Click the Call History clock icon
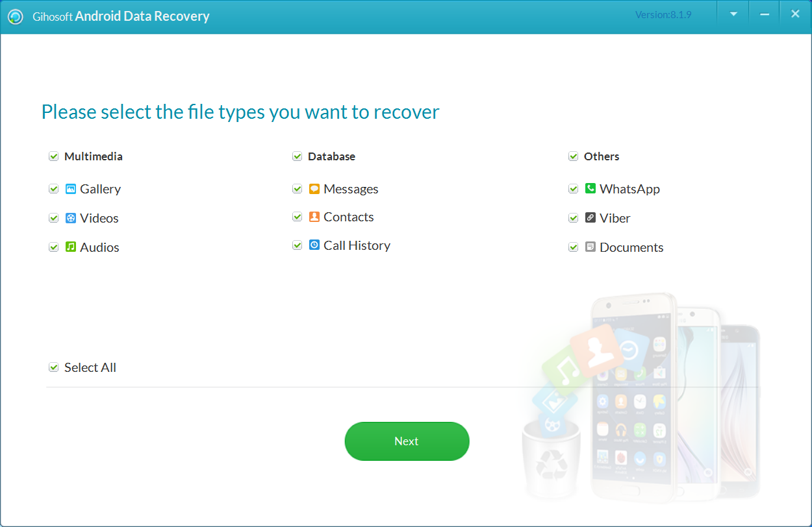 (314, 245)
